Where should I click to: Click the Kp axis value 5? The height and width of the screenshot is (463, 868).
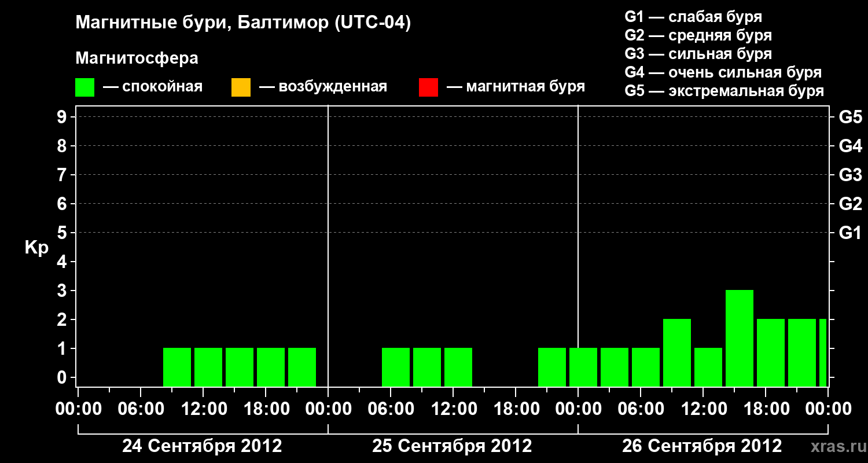click(63, 233)
